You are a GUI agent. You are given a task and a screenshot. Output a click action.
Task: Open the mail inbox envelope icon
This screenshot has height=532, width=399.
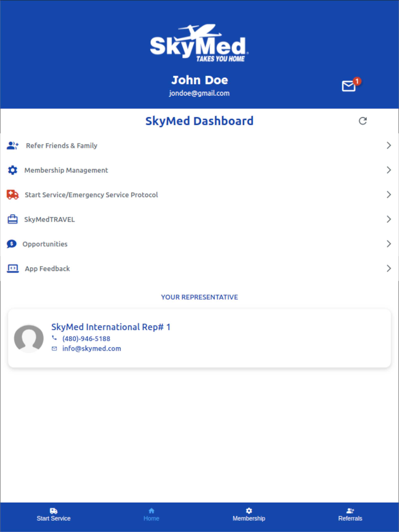click(x=349, y=86)
